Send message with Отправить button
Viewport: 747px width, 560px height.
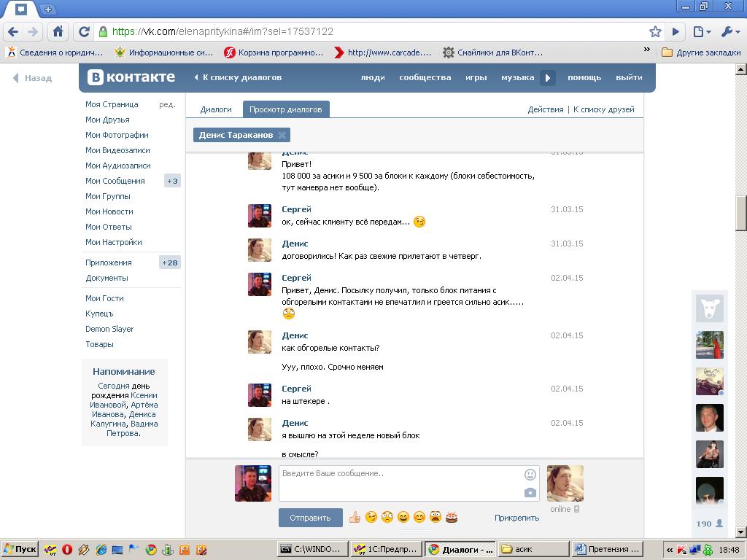310,518
